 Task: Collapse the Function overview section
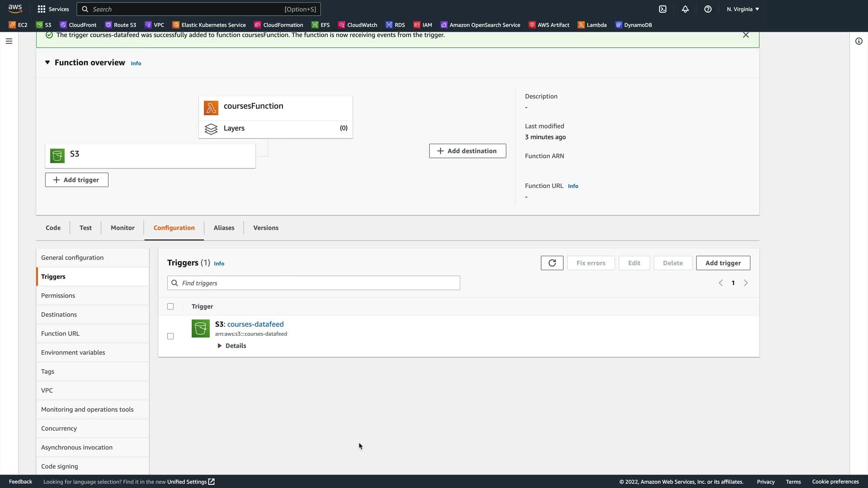point(47,62)
